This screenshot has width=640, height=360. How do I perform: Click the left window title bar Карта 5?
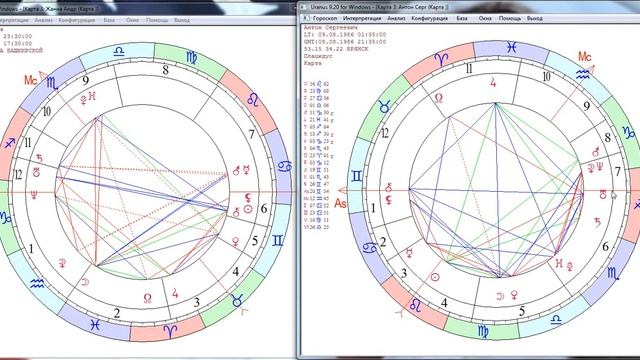pos(49,8)
